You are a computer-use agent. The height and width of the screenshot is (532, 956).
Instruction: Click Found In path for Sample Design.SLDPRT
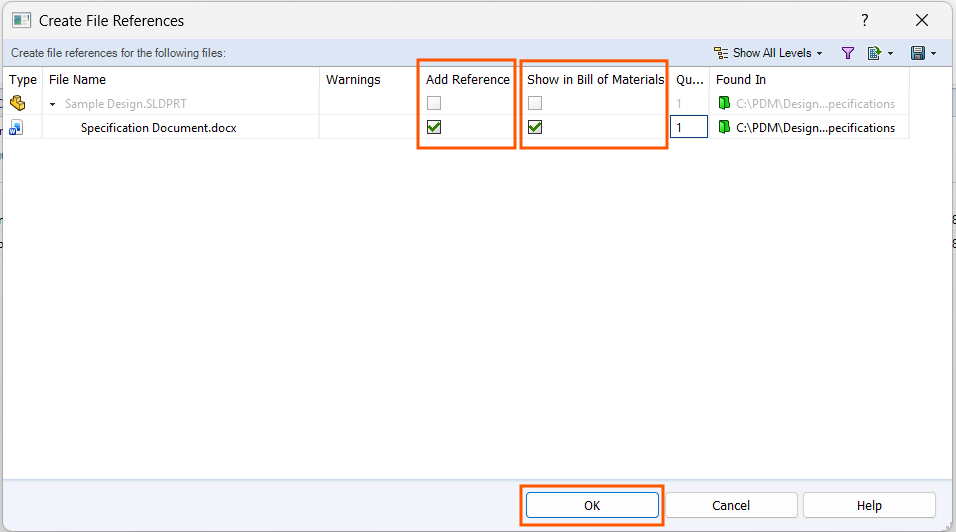(815, 104)
